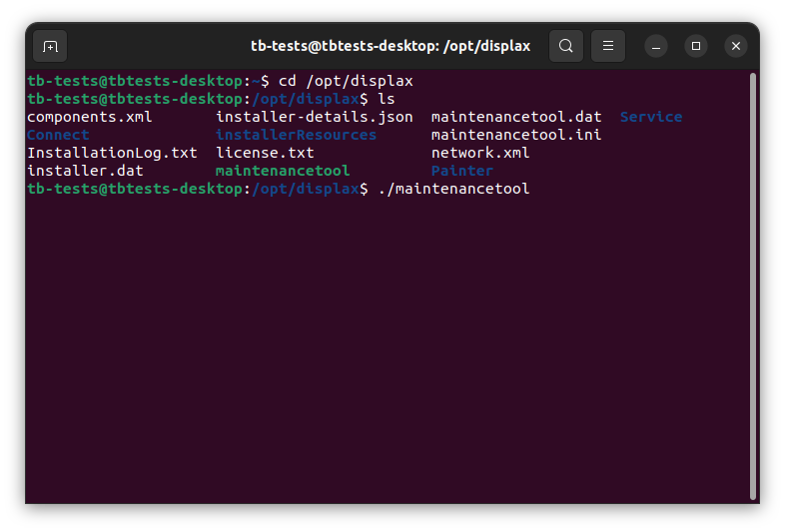Click components.xml in the ls output
The height and width of the screenshot is (532, 785).
tap(90, 117)
